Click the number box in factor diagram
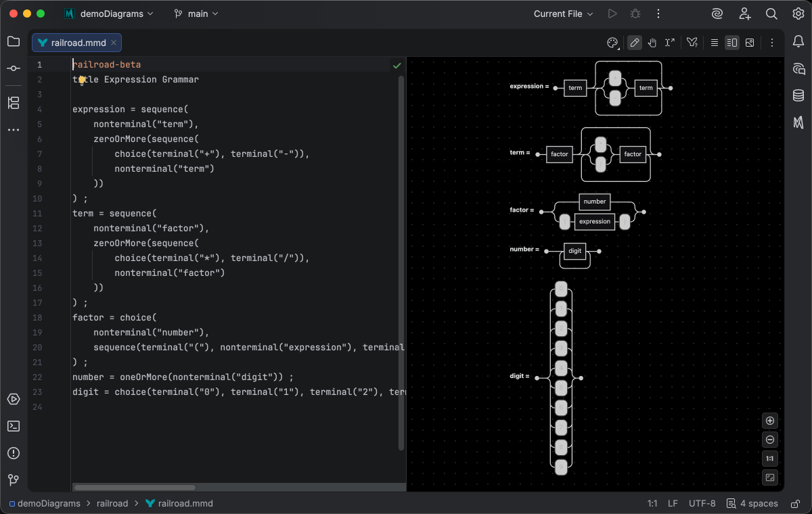 coord(595,202)
